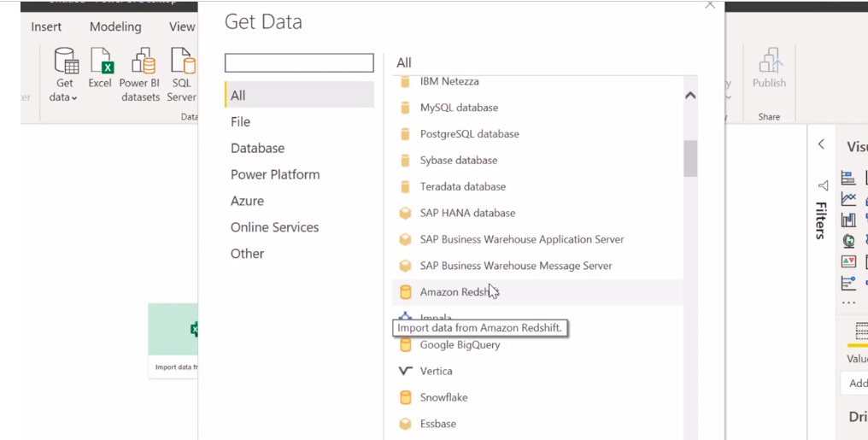
Task: Open Power BI datasets in the ribbon
Action: point(140,75)
